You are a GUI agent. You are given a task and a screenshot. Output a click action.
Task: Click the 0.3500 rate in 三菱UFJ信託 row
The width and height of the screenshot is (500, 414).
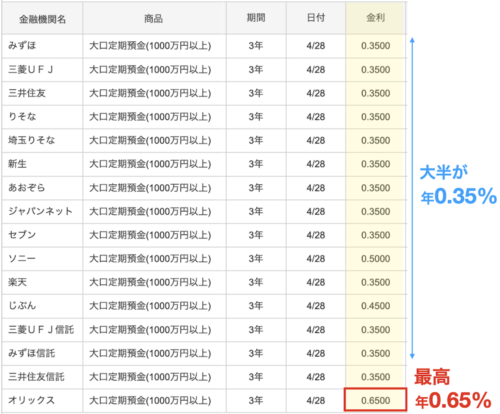(x=376, y=330)
